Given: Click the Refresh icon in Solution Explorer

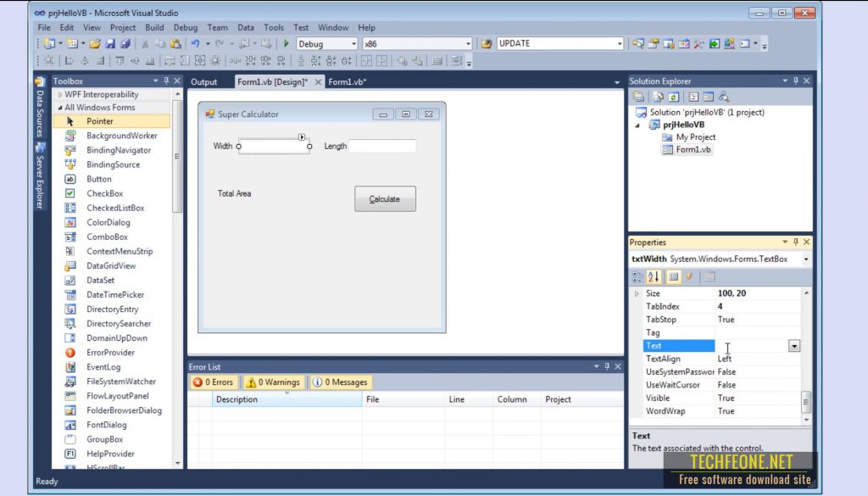Looking at the screenshot, I should (673, 97).
